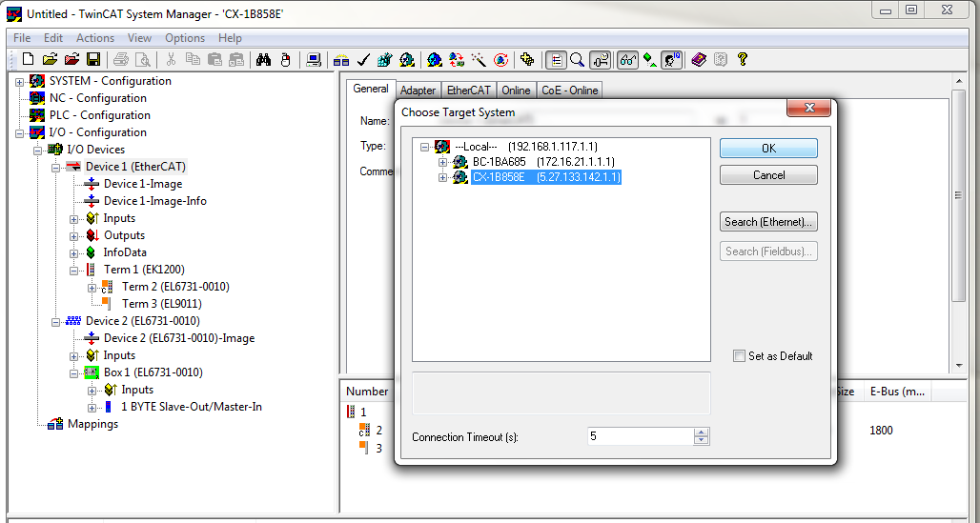Viewport: 980px width, 523px height.
Task: Select Device 2 (EL6731-0010)-Image item
Action: coord(179,338)
